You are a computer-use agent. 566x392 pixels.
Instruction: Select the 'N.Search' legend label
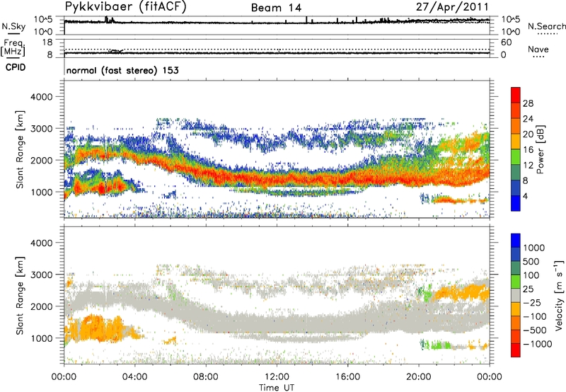point(547,26)
